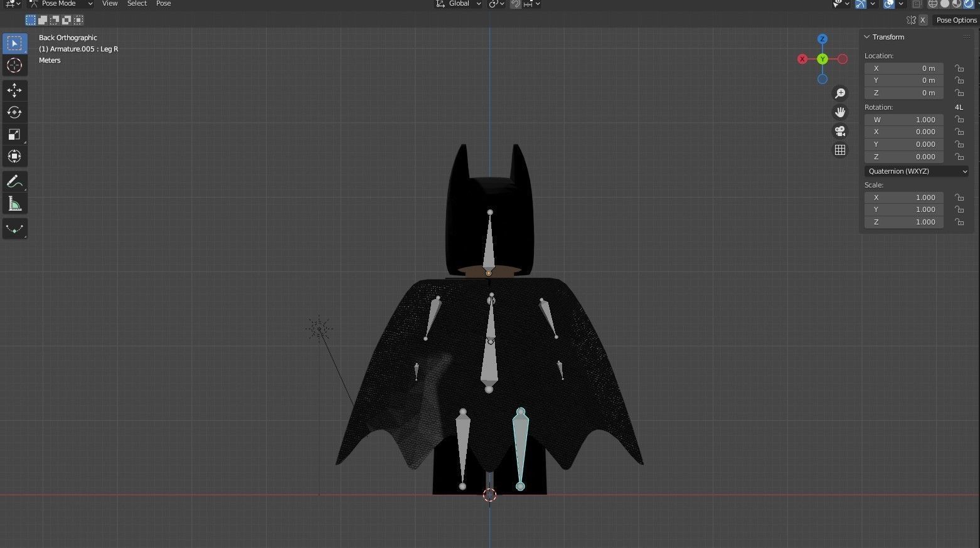980x548 pixels.
Task: Select the Move tool
Action: [14, 90]
